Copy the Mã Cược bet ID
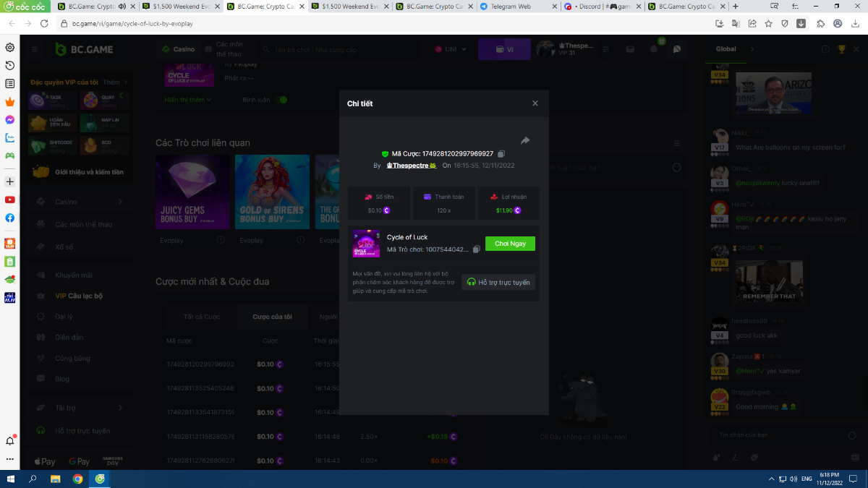 click(501, 154)
